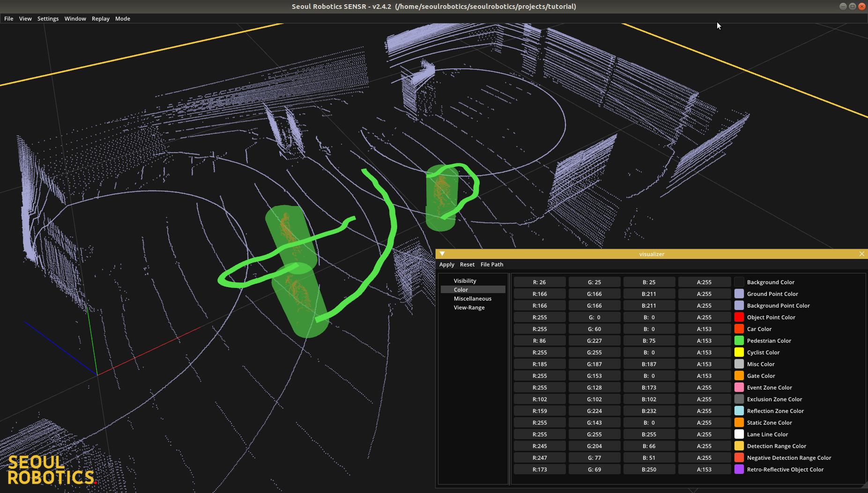Open the Event Zone Color swatch

point(739,388)
